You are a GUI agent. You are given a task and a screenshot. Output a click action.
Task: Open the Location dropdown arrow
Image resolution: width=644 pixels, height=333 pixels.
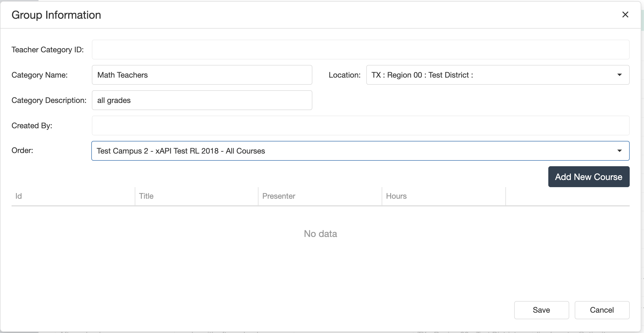(x=619, y=75)
